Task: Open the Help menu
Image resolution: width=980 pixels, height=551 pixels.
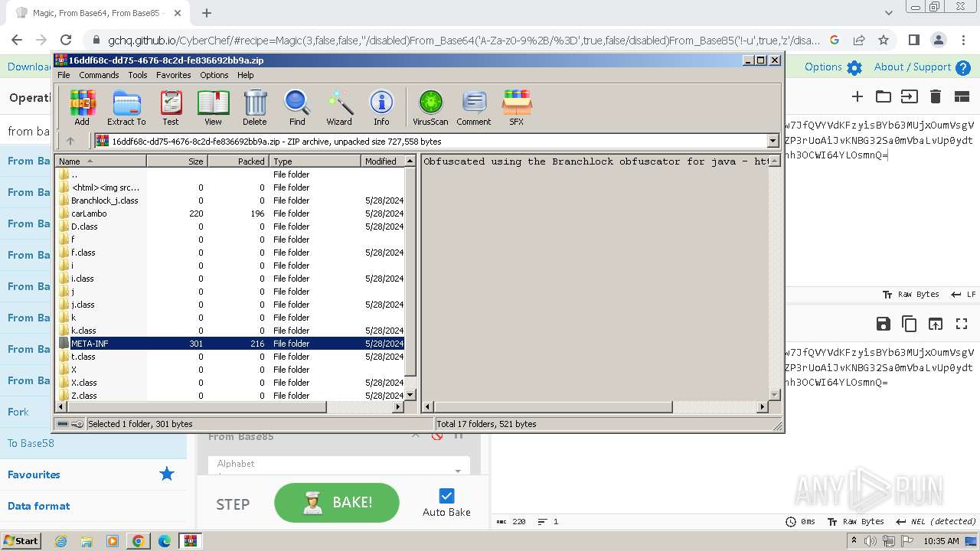Action: pyautogui.click(x=245, y=75)
